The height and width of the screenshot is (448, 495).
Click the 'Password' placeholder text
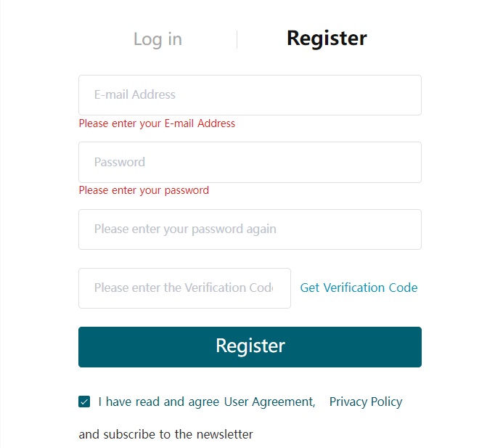click(x=120, y=162)
